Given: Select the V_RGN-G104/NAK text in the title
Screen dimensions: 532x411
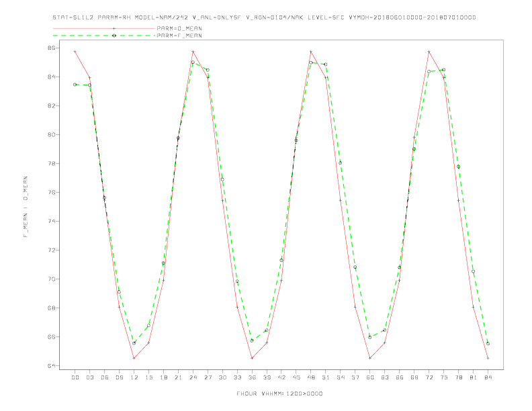Looking at the screenshot, I should pyautogui.click(x=275, y=17).
